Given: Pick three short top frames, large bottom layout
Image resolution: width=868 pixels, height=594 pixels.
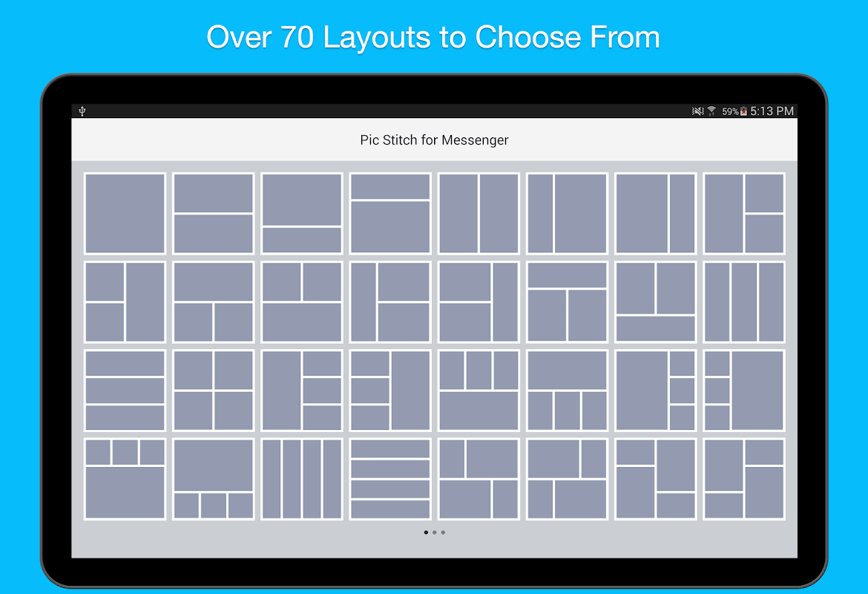Looking at the screenshot, I should point(125,480).
